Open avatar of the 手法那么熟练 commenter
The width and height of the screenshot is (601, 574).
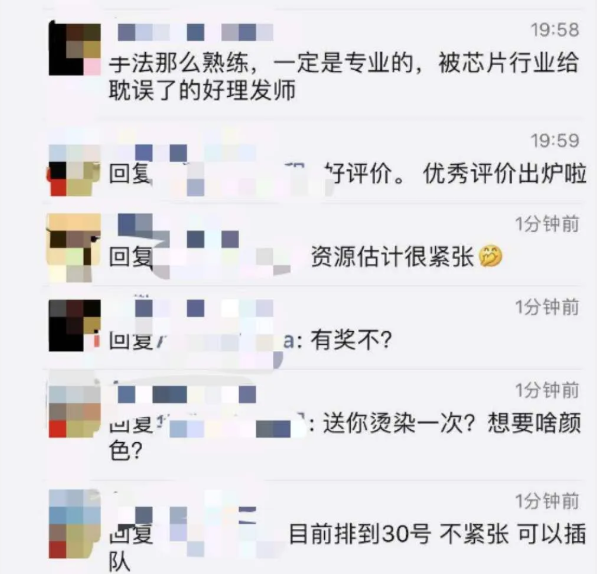[75, 49]
